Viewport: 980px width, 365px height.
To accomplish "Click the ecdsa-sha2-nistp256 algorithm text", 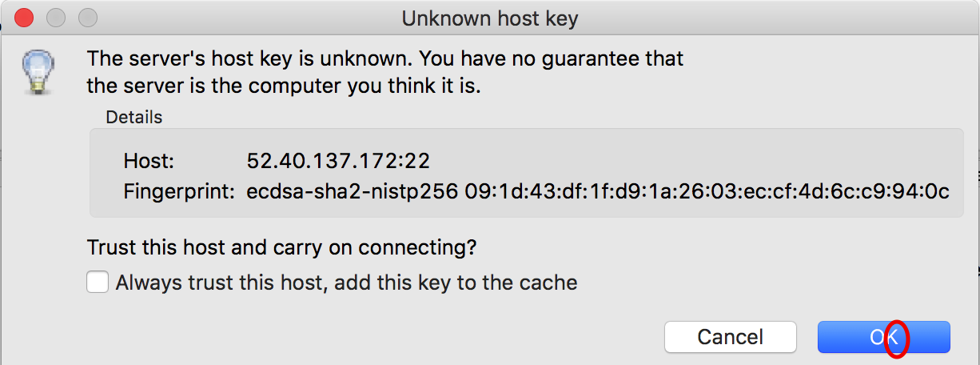I will tap(353, 192).
